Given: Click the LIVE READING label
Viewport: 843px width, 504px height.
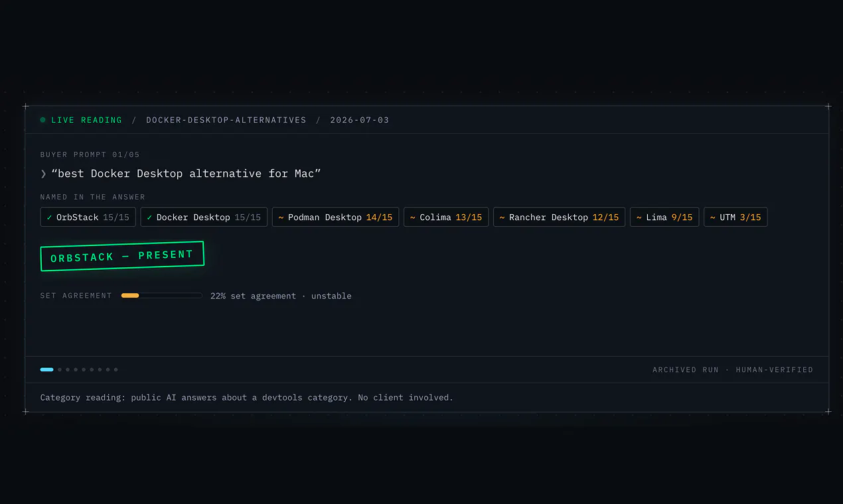Looking at the screenshot, I should (86, 120).
